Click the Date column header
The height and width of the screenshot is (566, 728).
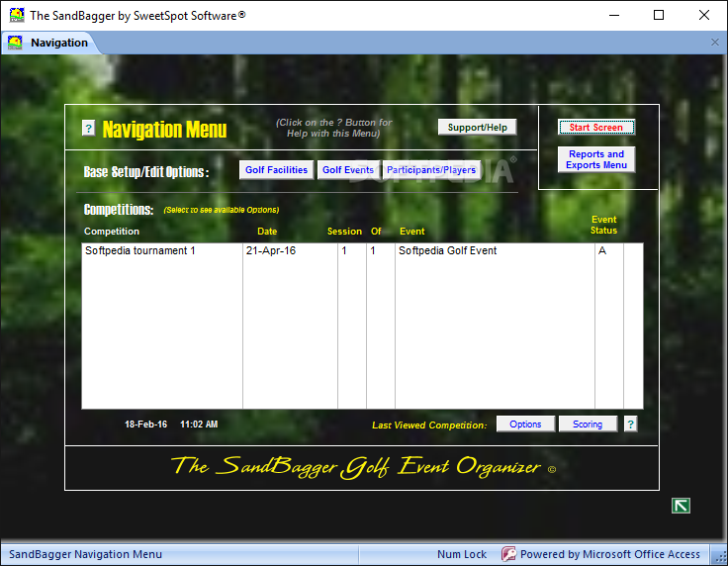(267, 232)
